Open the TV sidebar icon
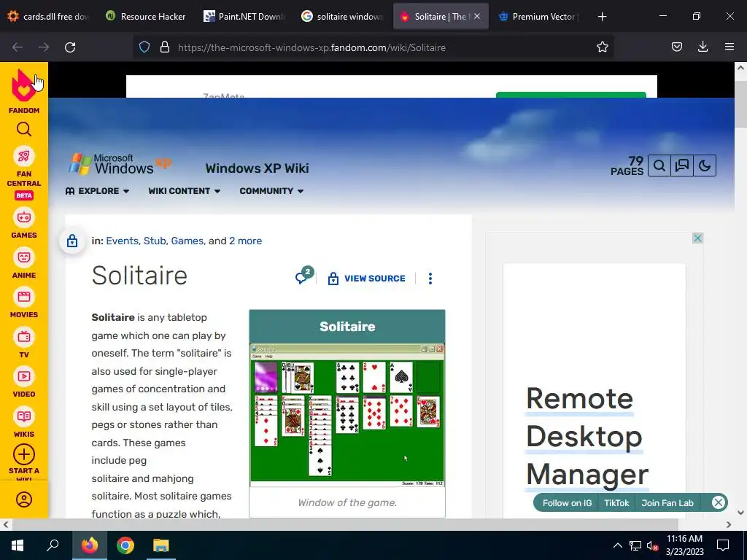 tap(24, 337)
